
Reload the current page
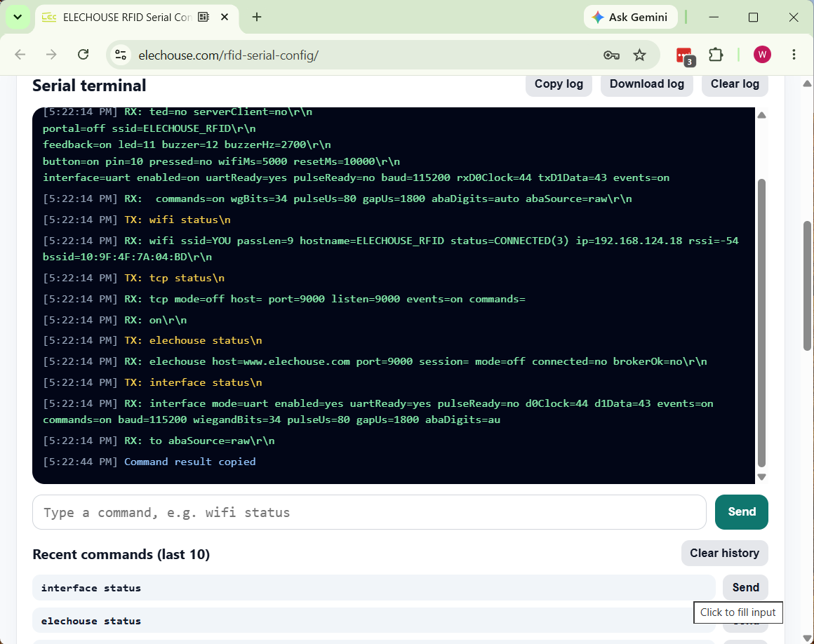pos(83,55)
